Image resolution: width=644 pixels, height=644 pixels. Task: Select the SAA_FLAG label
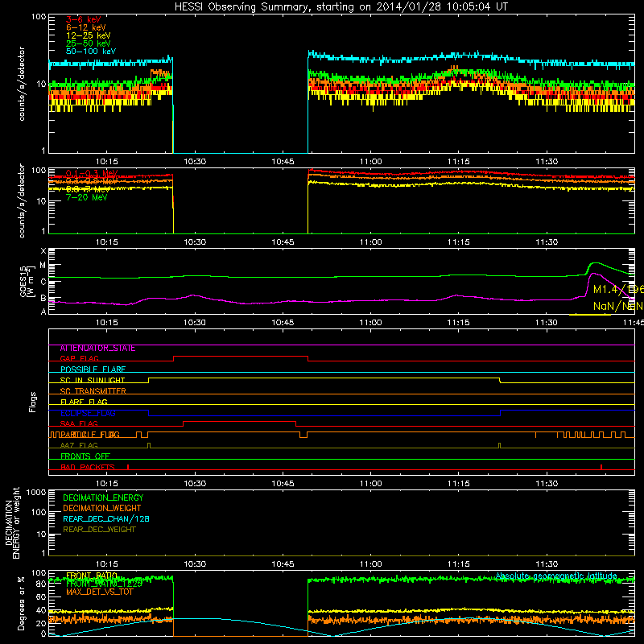click(79, 424)
